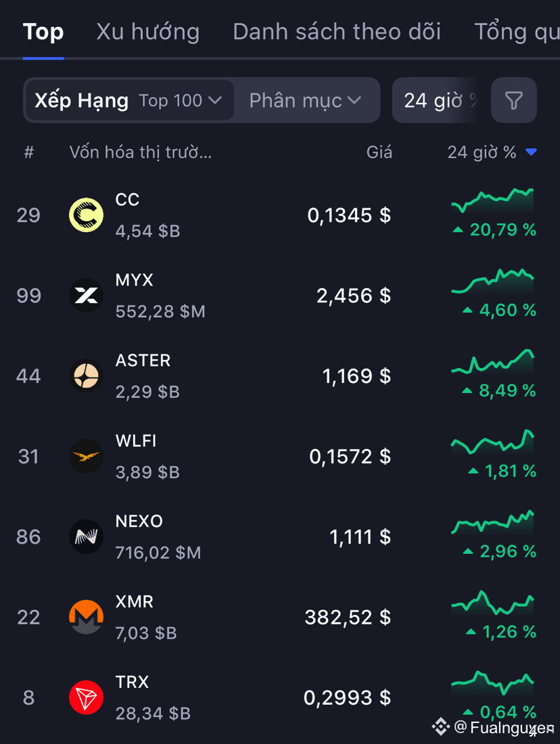Click the XMR price 382,52 $
Image resolution: width=560 pixels, height=744 pixels.
point(348,618)
